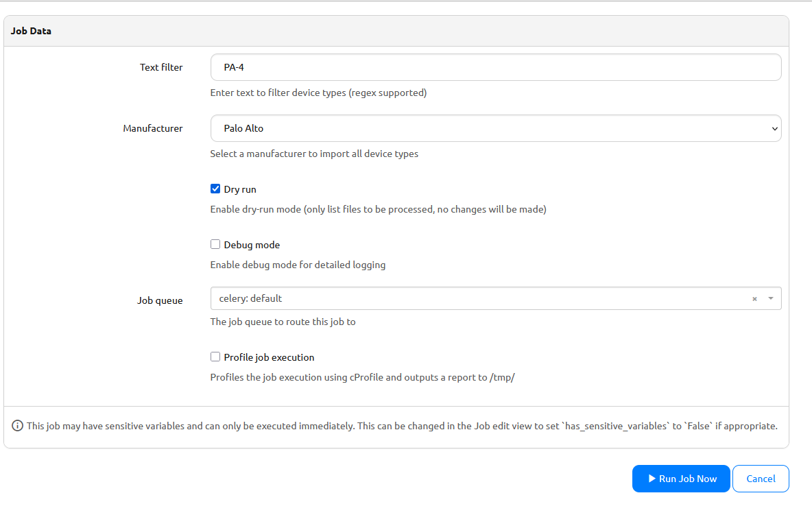Click the Job queue field label
Screen dimensions: 812x515
point(160,300)
